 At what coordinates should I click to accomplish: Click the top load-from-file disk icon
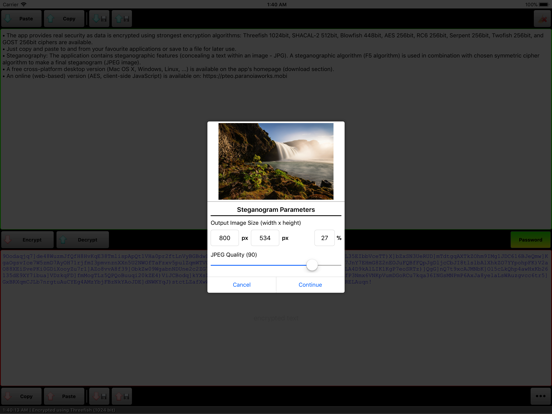point(99,19)
